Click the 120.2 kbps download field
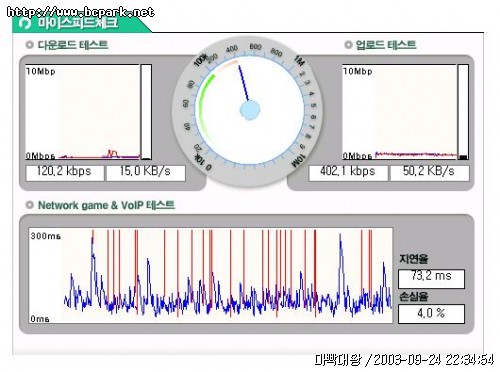The height and width of the screenshot is (372, 500). tap(65, 173)
